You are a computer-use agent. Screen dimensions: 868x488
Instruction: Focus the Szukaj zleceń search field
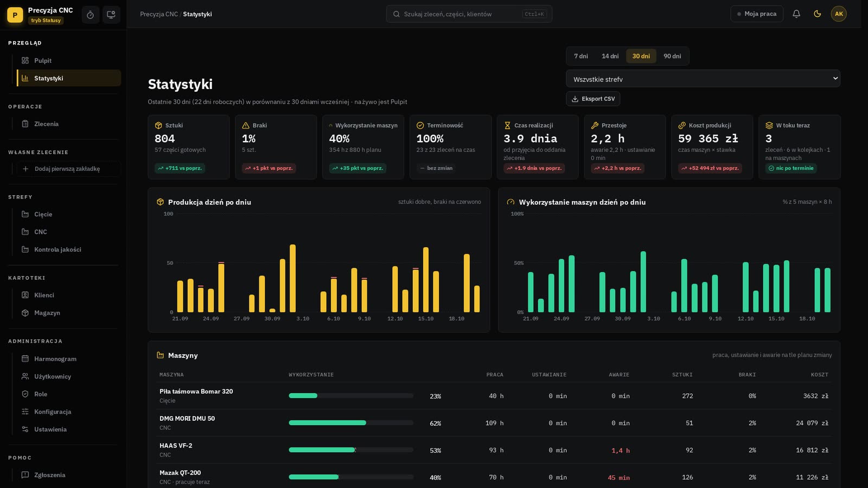pos(469,14)
